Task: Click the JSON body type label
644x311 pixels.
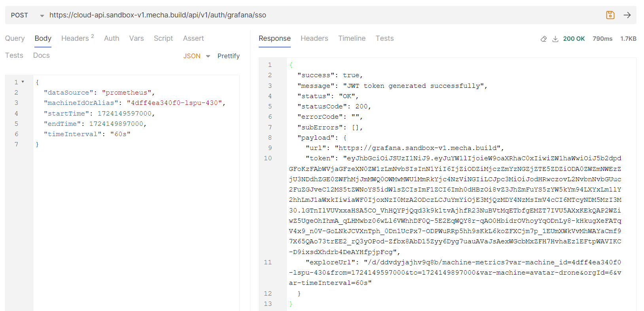Action: click(192, 56)
